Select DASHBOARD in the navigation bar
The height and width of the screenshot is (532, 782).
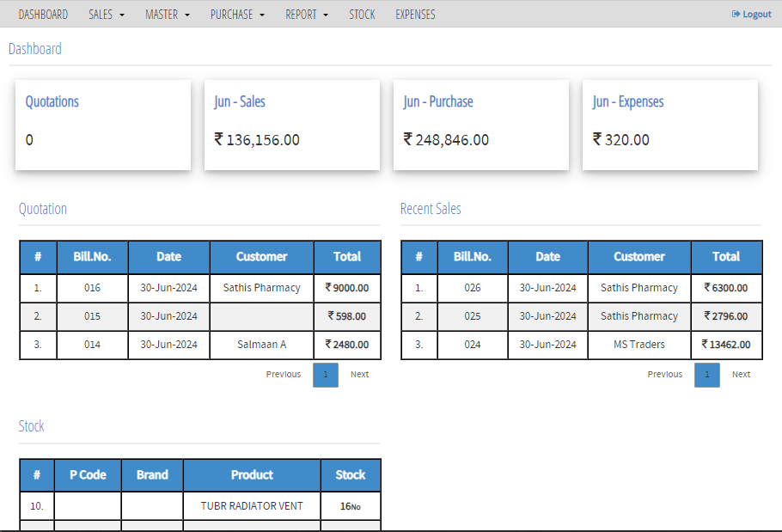[43, 14]
